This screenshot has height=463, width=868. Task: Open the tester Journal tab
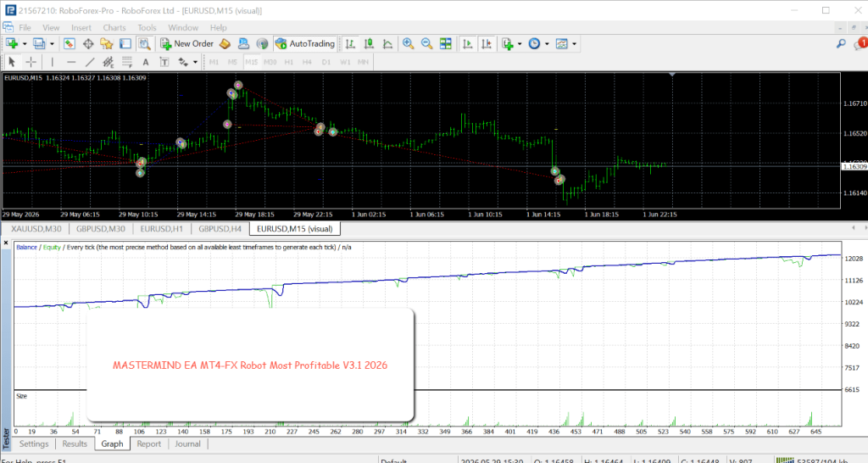pyautogui.click(x=187, y=443)
